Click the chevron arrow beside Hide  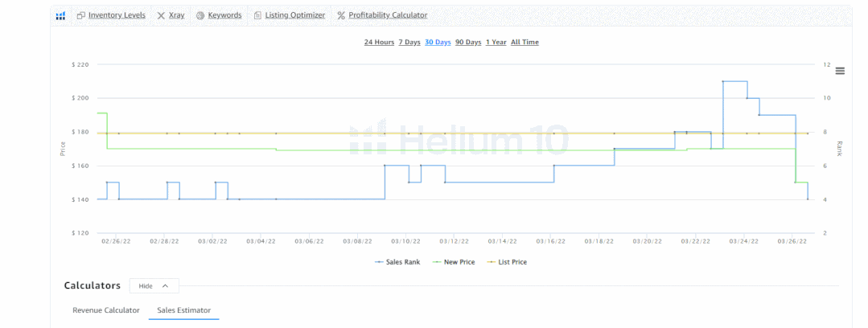tap(165, 286)
